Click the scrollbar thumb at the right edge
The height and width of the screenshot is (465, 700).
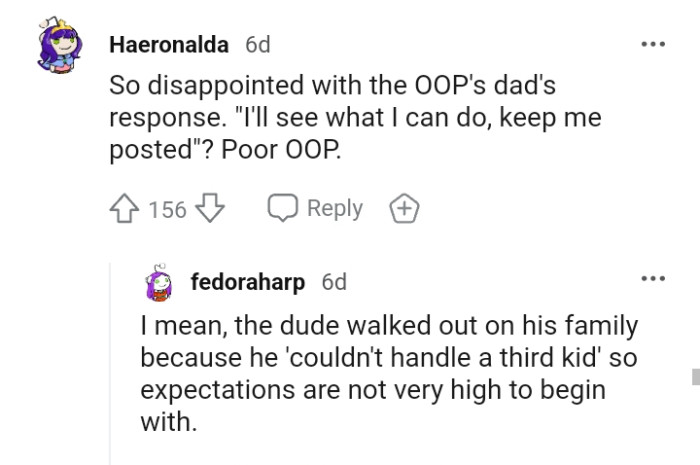coord(695,376)
